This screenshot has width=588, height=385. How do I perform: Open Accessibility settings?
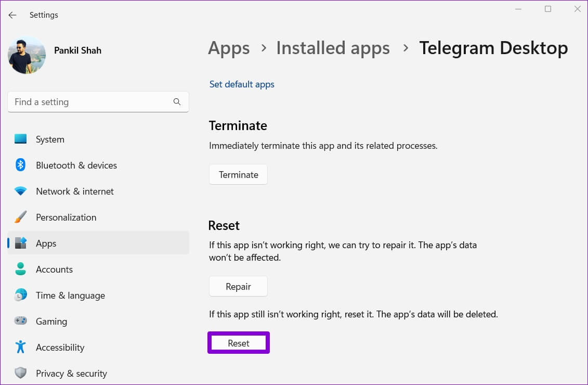(98, 348)
